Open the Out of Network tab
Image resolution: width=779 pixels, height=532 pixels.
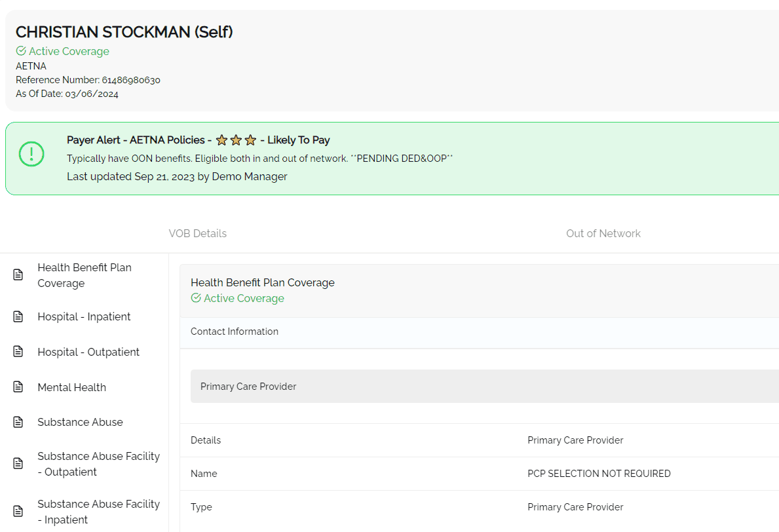pos(603,233)
